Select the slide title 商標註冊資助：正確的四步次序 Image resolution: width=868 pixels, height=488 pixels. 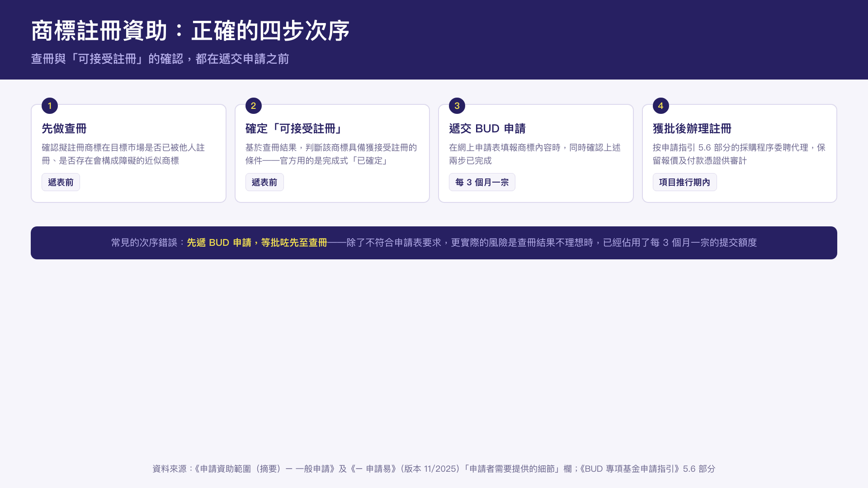coord(190,31)
